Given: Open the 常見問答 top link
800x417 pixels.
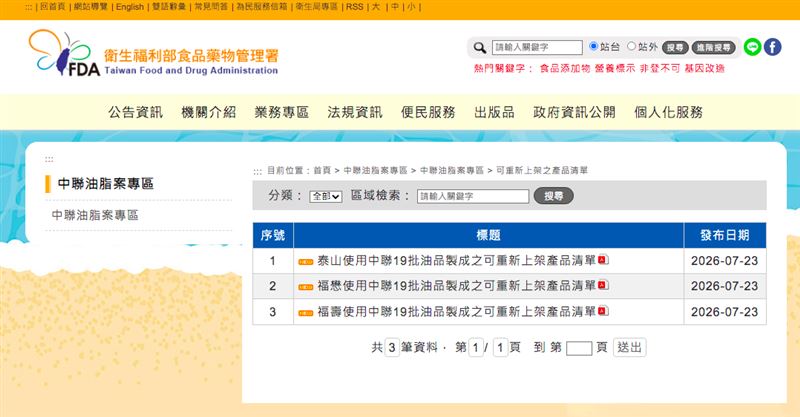Looking at the screenshot, I should click(211, 7).
